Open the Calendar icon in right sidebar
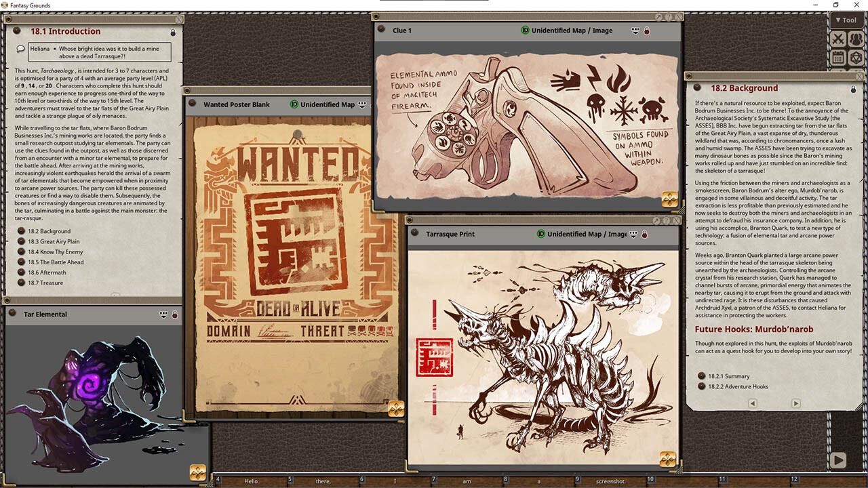Screen dimensions: 868x488 point(838,57)
